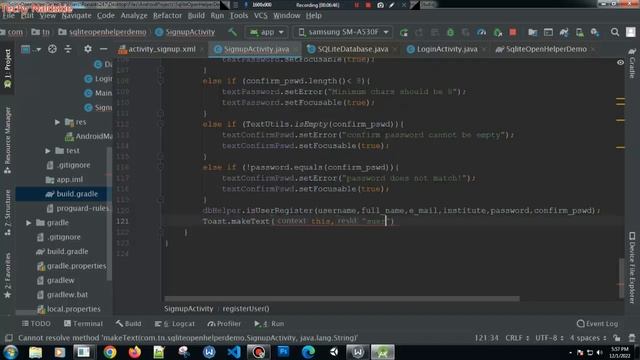Select local.properties file in tree
The image size is (640, 360).
(73, 309)
